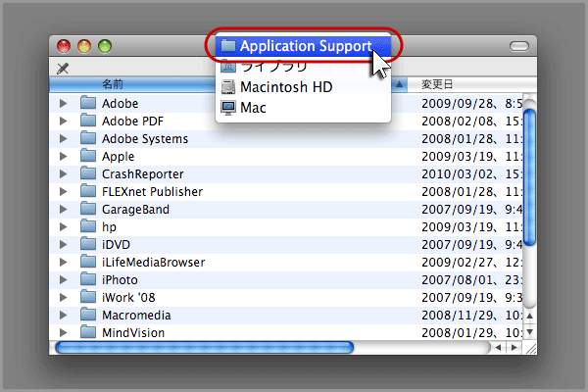Image resolution: width=588 pixels, height=392 pixels.
Task: Select the CrashReporter folder name
Action: tap(142, 174)
